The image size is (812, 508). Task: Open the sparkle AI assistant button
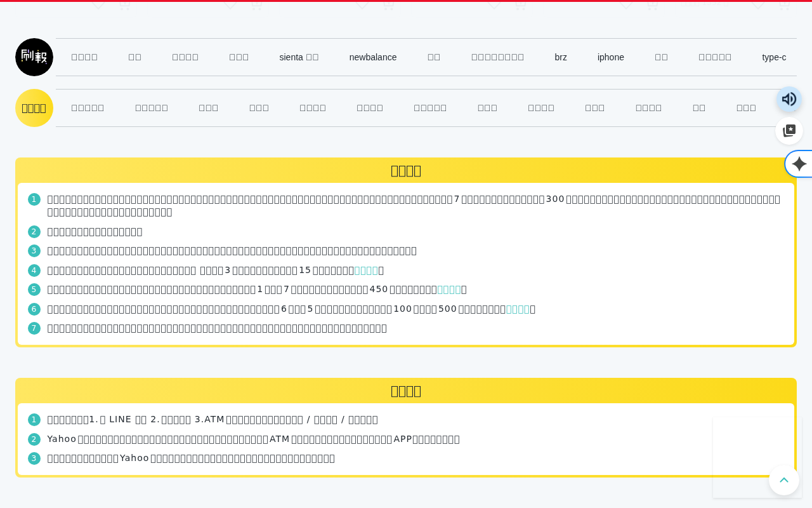pyautogui.click(x=799, y=164)
